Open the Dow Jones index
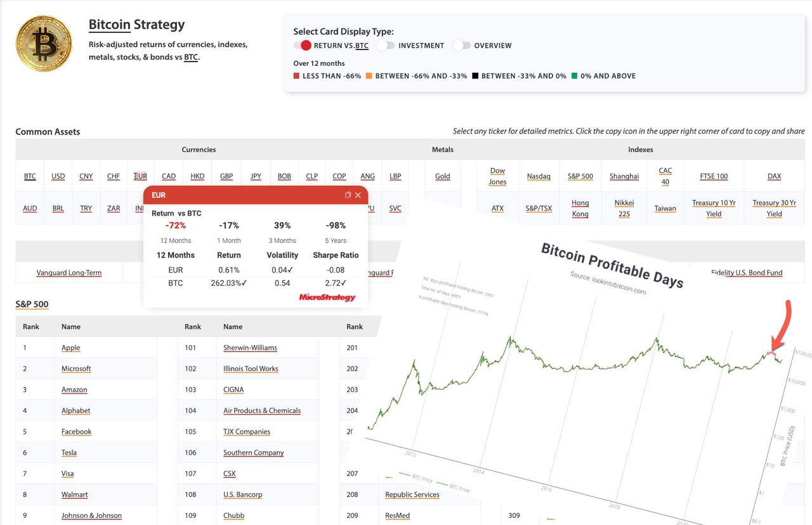 [x=497, y=176]
